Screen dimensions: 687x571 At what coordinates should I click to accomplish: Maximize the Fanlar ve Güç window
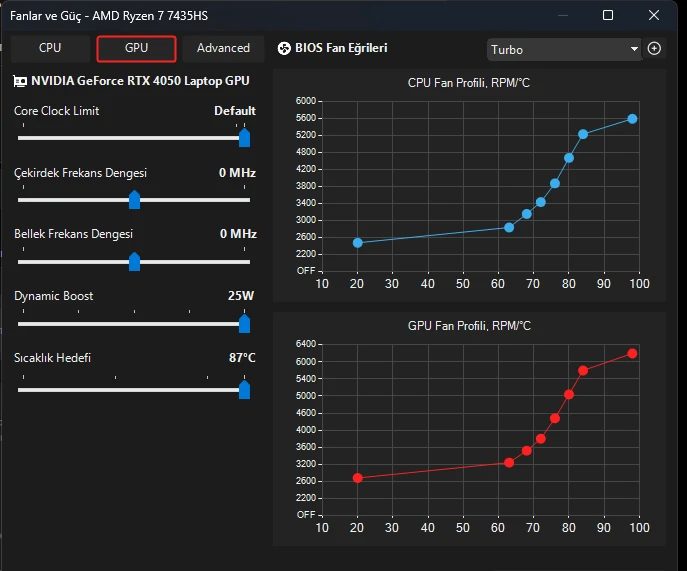click(608, 15)
